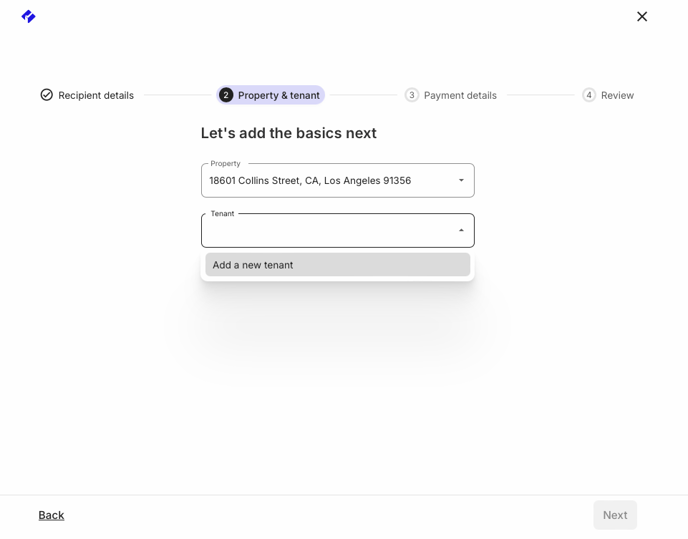The height and width of the screenshot is (539, 688).
Task: Click the completed checkmark step icon
Action: (x=47, y=95)
